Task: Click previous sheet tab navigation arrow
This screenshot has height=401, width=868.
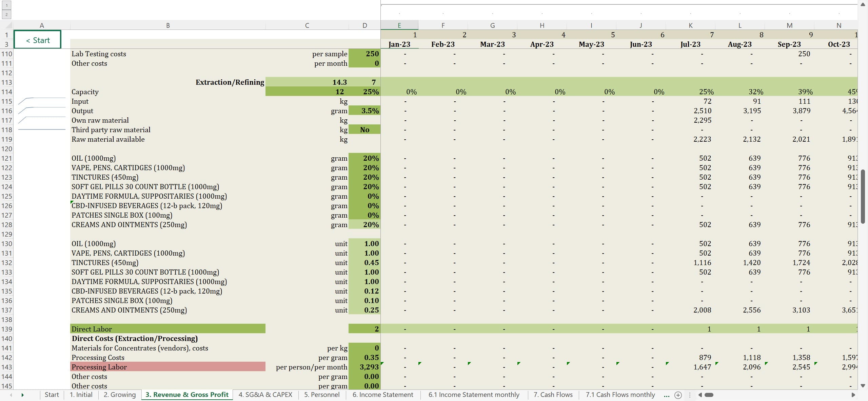Action: tap(11, 395)
